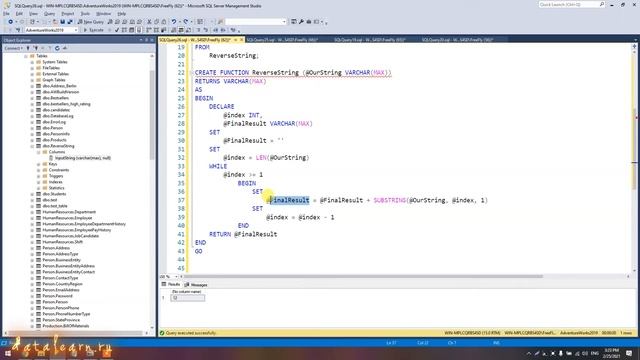Expand the System Tables folder
Screen dimensions: 640x360
(x=32, y=62)
